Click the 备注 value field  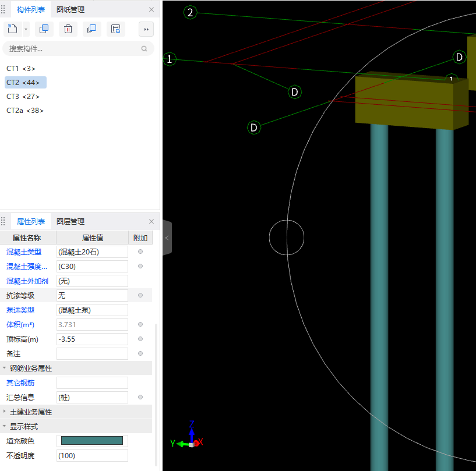(92, 354)
